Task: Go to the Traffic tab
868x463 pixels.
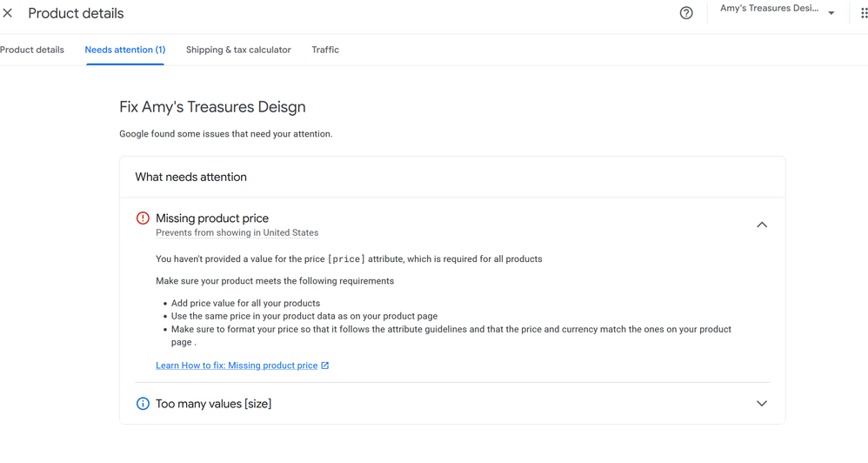Action: point(325,50)
